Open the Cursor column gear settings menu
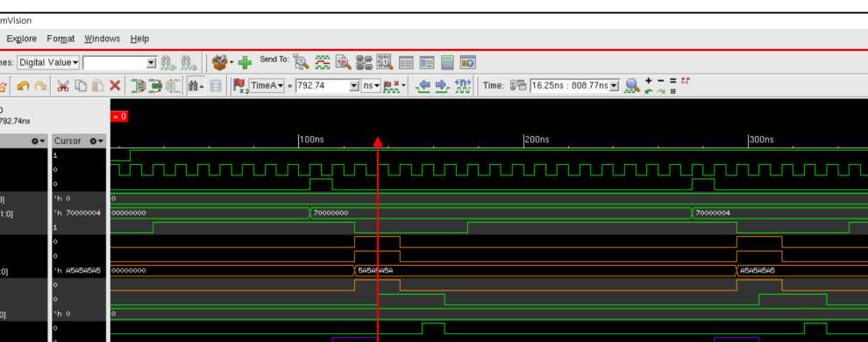868x342 pixels. (x=96, y=141)
